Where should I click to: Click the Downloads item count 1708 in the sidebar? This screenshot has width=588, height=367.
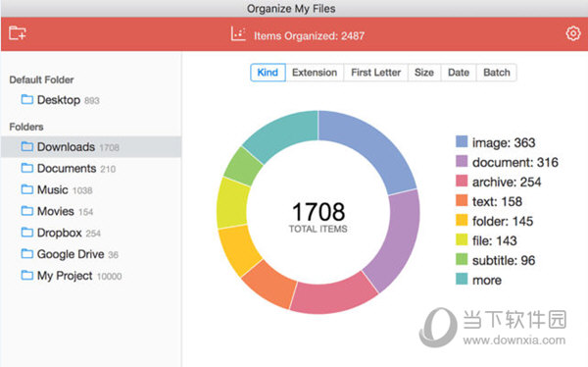(x=109, y=147)
